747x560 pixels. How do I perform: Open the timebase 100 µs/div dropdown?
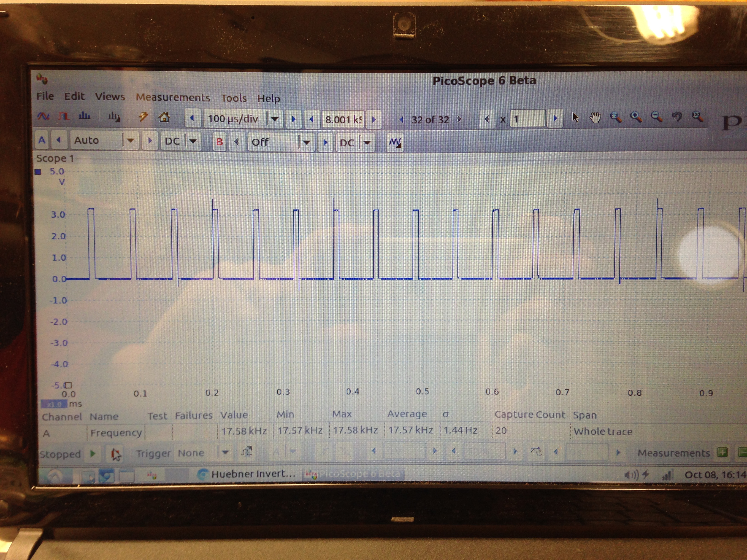pos(275,119)
